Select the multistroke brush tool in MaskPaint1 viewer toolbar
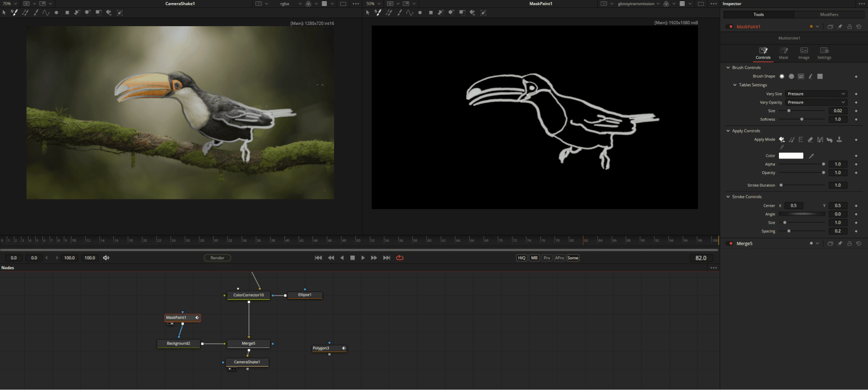868x390 pixels. click(x=378, y=13)
